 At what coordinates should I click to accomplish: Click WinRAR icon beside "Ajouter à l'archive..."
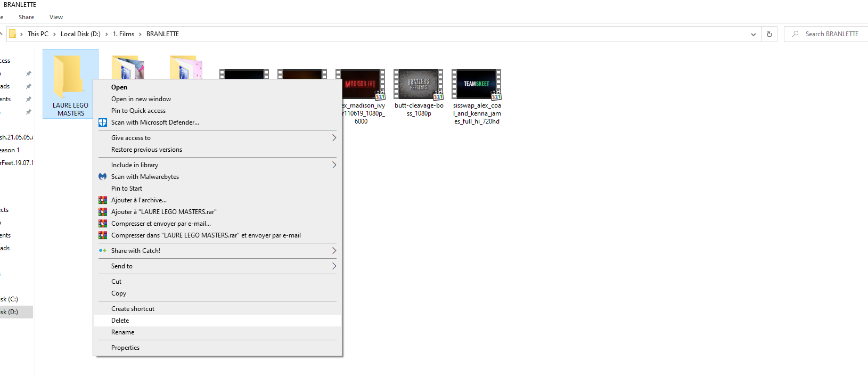tap(103, 200)
